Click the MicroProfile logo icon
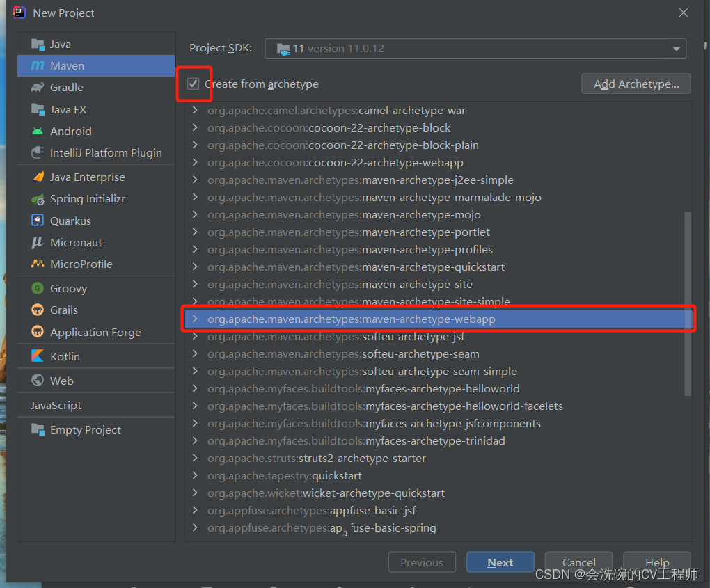The height and width of the screenshot is (588, 710). (38, 264)
